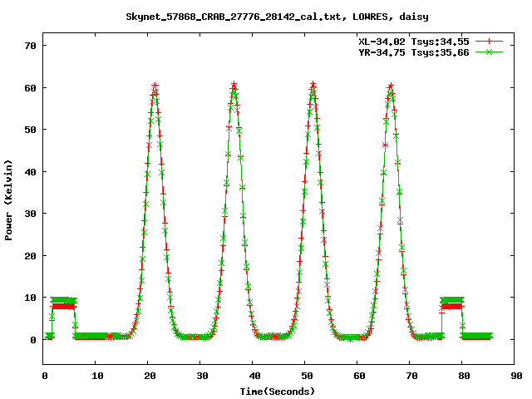Select the legend entry YR-34.75 Tsys:35.66
The width and height of the screenshot is (532, 399).
[x=414, y=52]
